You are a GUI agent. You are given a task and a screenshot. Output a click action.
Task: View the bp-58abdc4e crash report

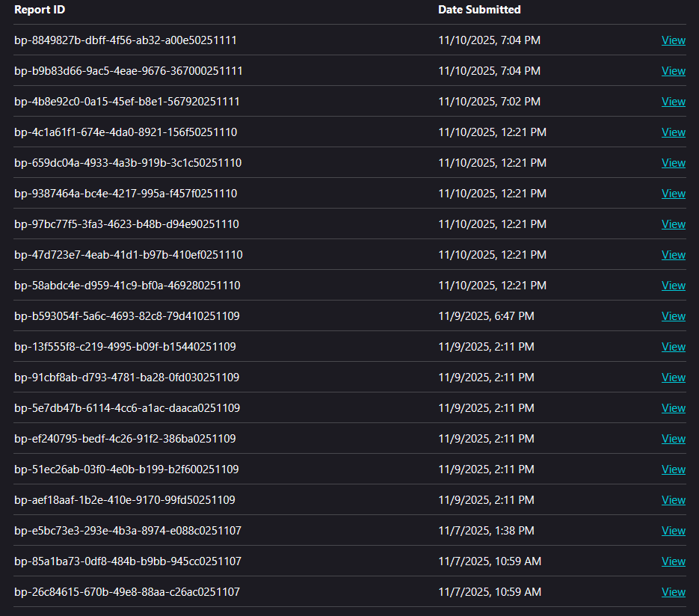(x=673, y=286)
